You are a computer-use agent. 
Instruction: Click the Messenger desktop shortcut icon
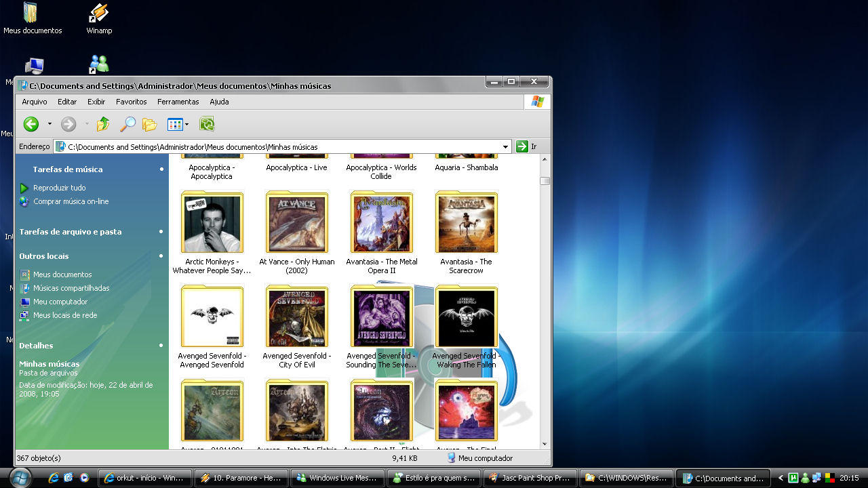(99, 64)
